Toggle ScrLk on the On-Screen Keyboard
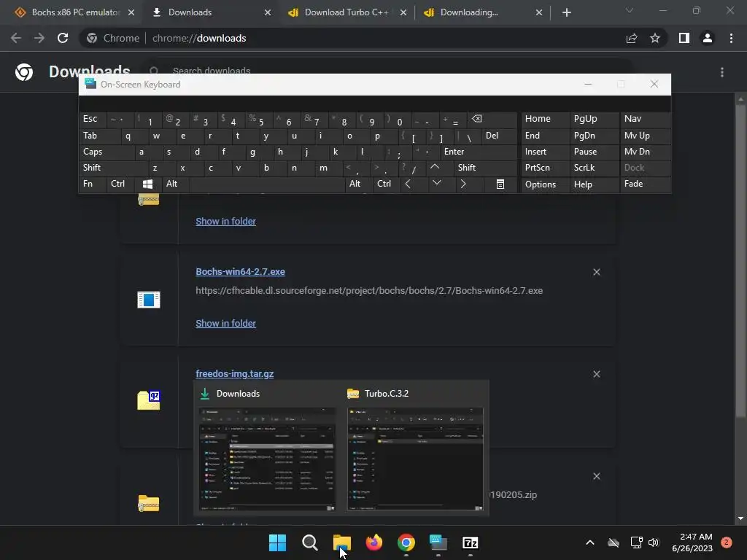 (x=594, y=168)
